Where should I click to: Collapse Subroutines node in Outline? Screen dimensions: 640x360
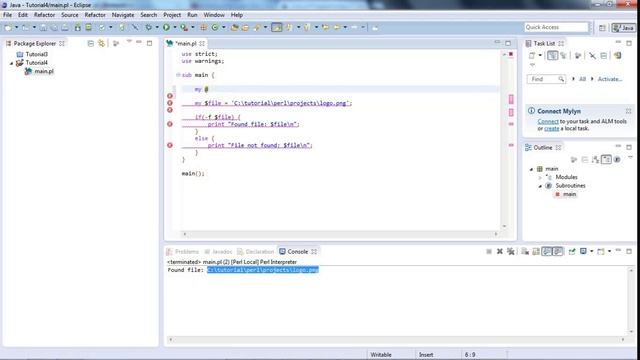pos(540,186)
